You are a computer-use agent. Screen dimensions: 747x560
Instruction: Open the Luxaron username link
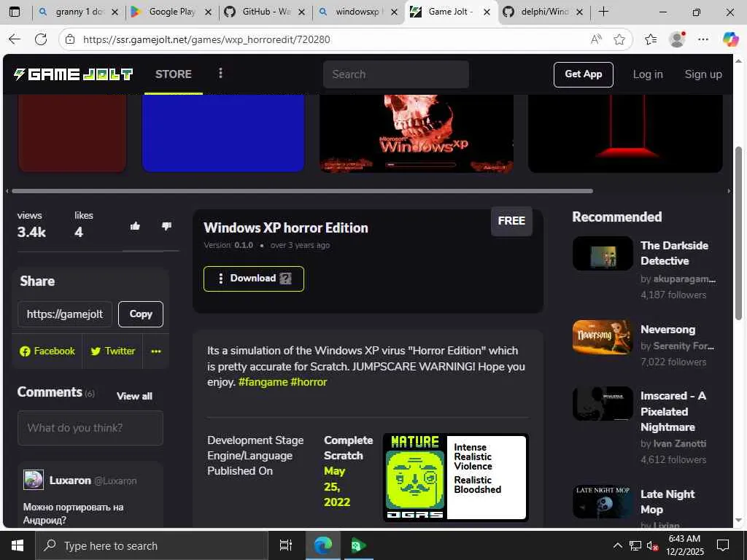70,481
